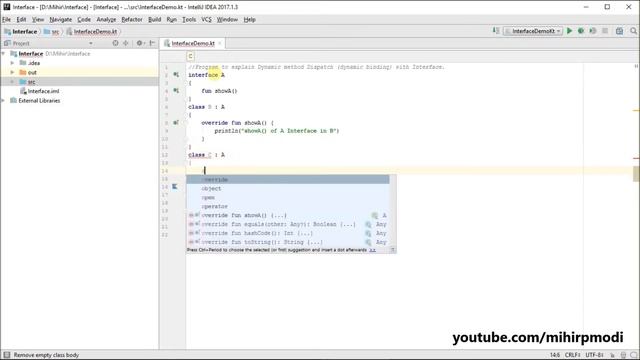The width and height of the screenshot is (640, 360).
Task: Choose 'object' in completion list
Action: pyautogui.click(x=288, y=189)
